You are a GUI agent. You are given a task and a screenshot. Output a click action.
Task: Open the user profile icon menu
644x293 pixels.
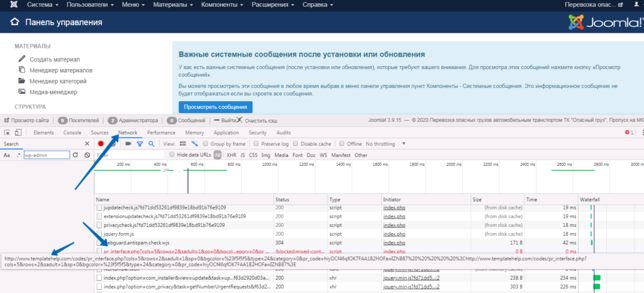click(x=636, y=4)
